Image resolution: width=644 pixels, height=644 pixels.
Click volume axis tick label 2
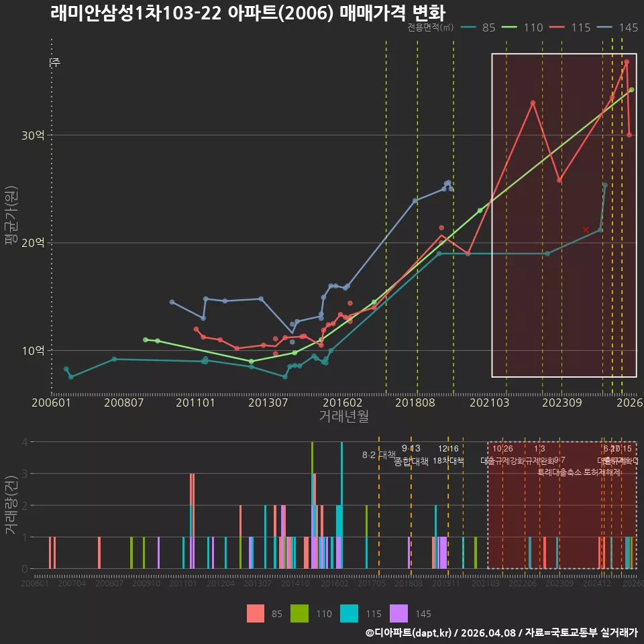[x=25, y=506]
